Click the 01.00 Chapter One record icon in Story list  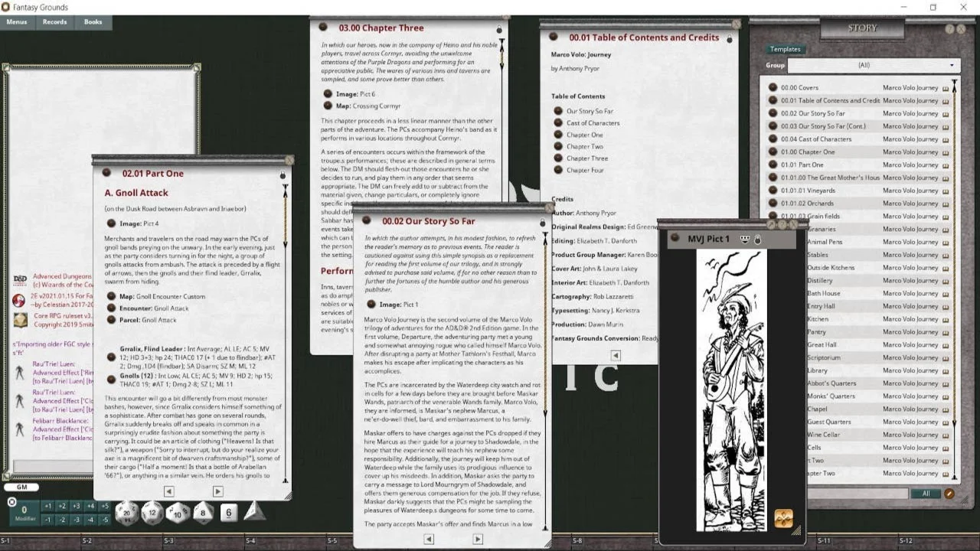pyautogui.click(x=773, y=152)
